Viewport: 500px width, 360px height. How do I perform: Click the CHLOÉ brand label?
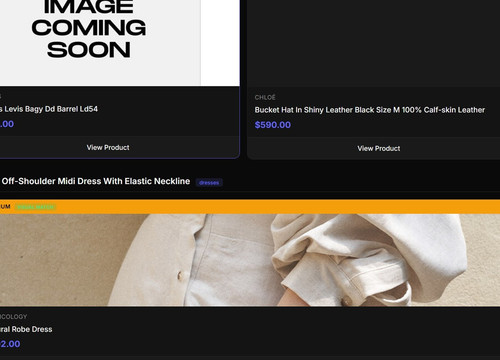[265, 97]
